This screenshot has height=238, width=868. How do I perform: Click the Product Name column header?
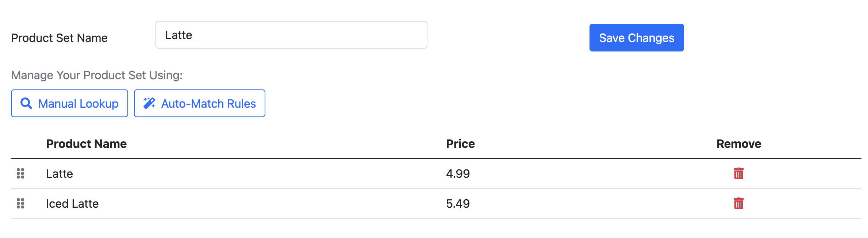pyautogui.click(x=87, y=144)
